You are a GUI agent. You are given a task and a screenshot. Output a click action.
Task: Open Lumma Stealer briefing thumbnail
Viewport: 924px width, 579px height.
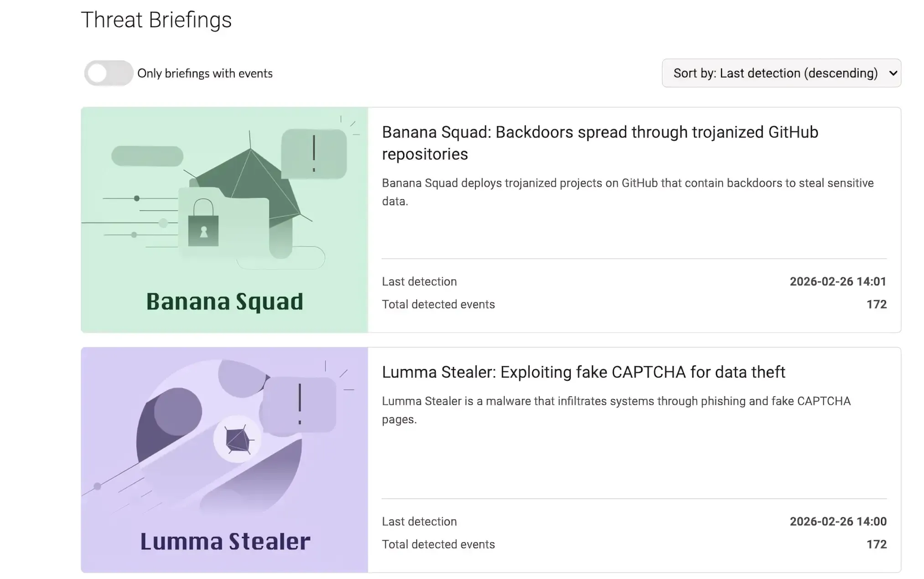tap(224, 460)
